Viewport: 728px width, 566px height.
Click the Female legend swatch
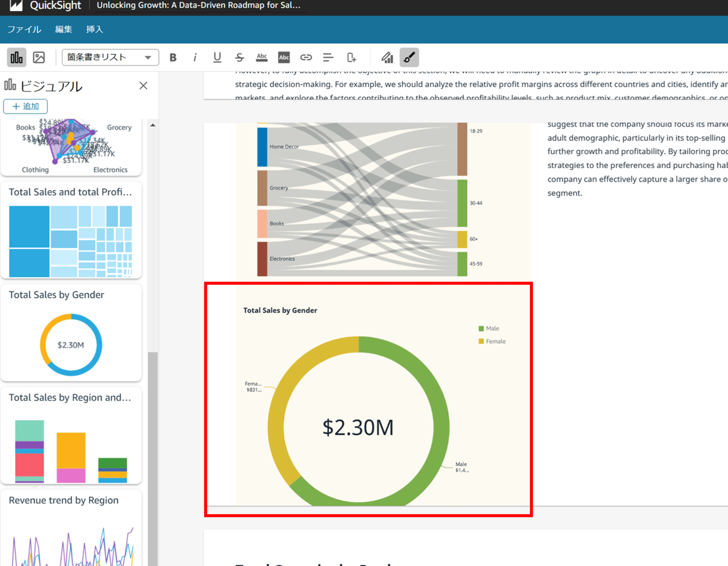[x=481, y=341]
